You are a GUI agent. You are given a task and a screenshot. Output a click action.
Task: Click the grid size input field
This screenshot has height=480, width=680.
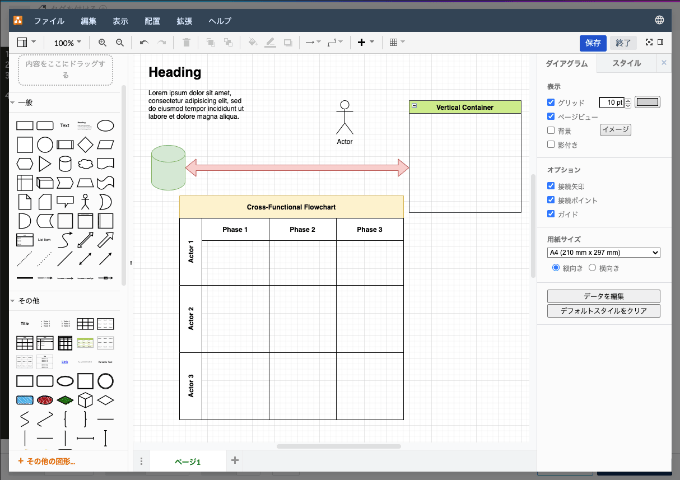610,102
